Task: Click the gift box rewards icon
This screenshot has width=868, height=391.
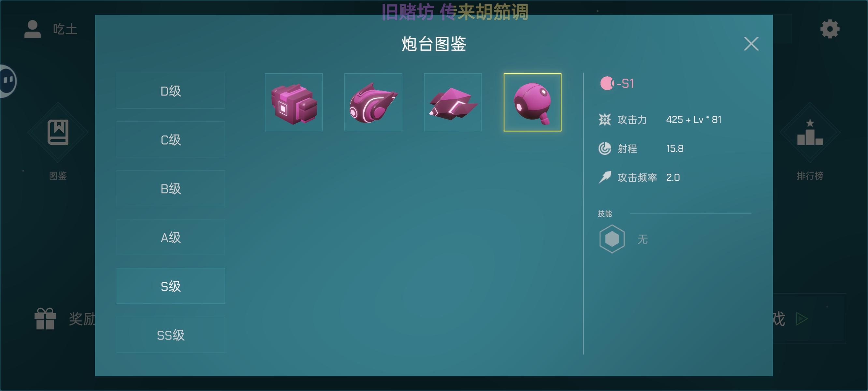Action: [45, 319]
